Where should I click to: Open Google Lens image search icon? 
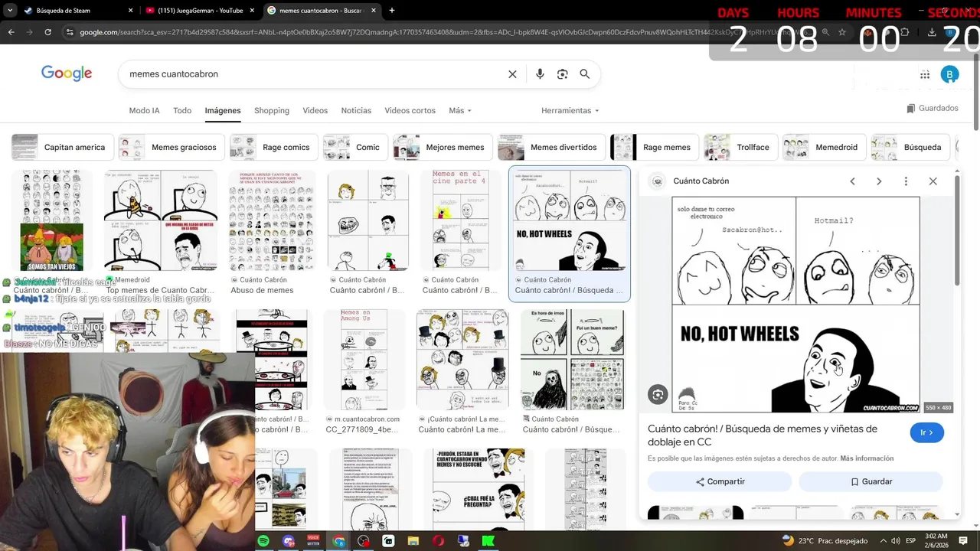[562, 74]
